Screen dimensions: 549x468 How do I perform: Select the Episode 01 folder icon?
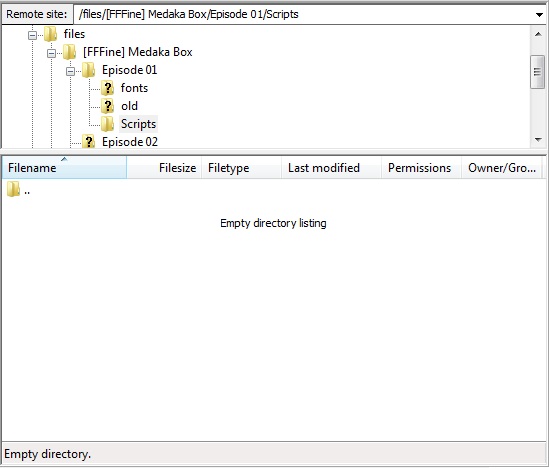click(x=88, y=70)
